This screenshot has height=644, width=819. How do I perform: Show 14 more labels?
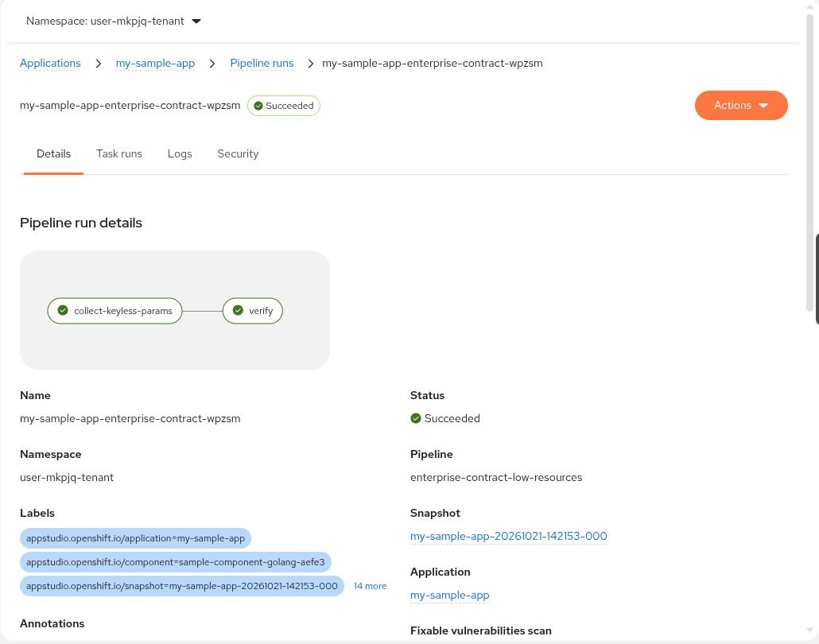tap(370, 586)
